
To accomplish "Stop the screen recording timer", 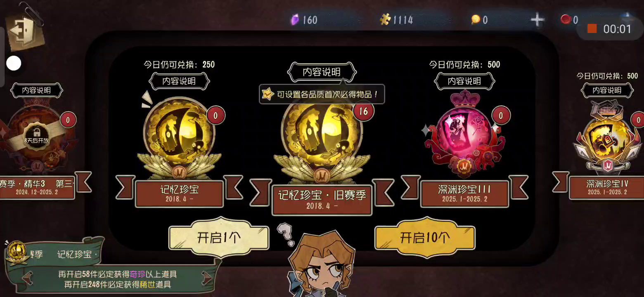I will click(x=592, y=28).
